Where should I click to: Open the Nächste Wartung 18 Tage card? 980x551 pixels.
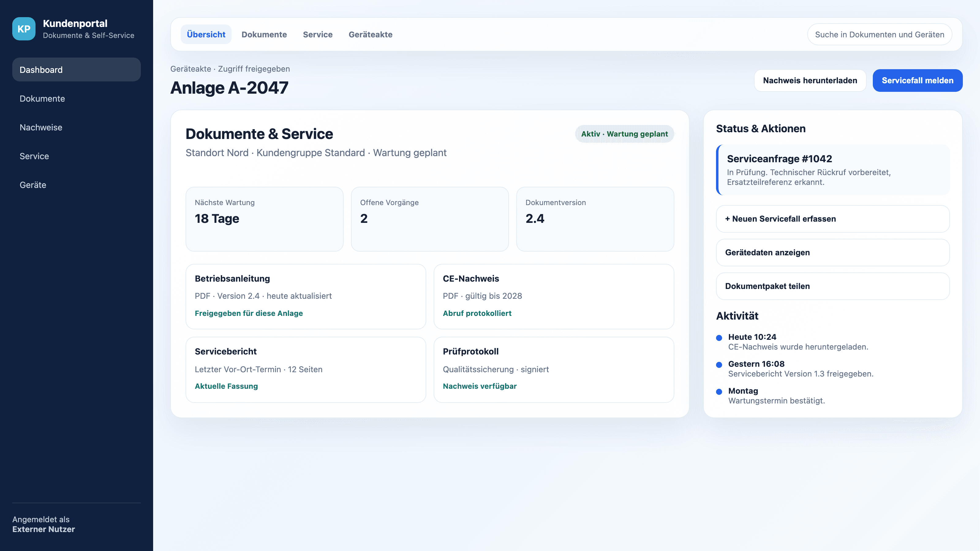pyautogui.click(x=264, y=219)
